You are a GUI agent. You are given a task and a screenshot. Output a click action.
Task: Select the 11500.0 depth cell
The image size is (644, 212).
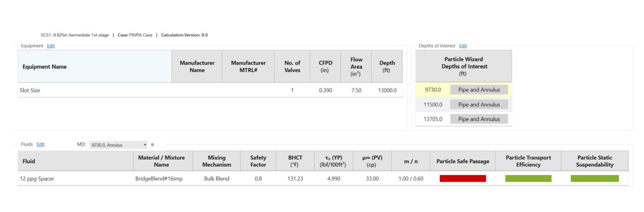coord(433,105)
